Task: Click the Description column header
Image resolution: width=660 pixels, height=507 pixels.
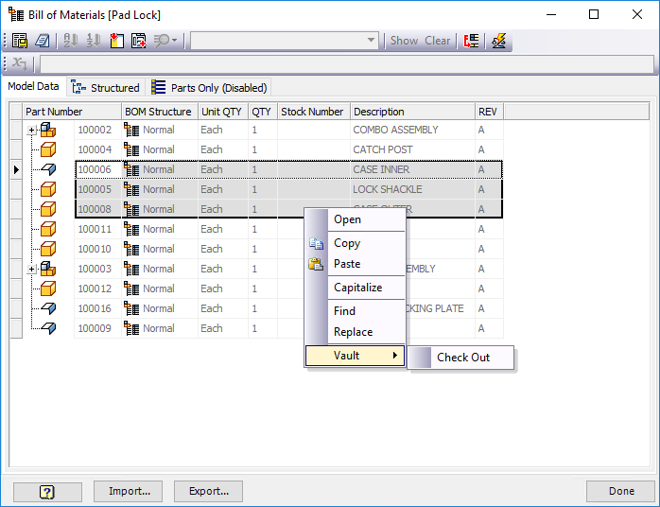Action: (x=412, y=111)
